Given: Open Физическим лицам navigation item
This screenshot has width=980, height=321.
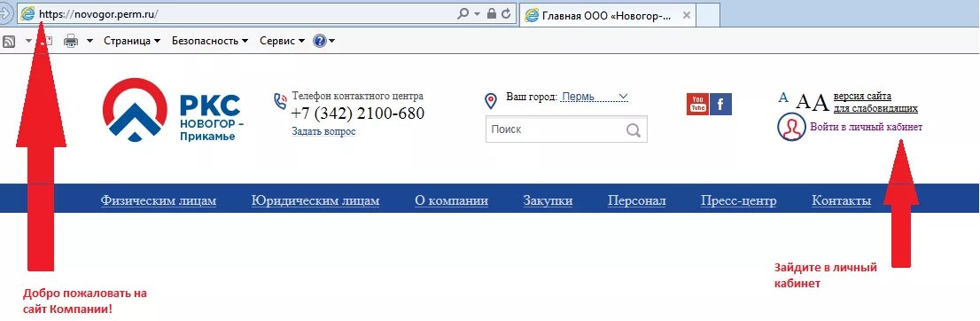Looking at the screenshot, I should [x=159, y=201].
